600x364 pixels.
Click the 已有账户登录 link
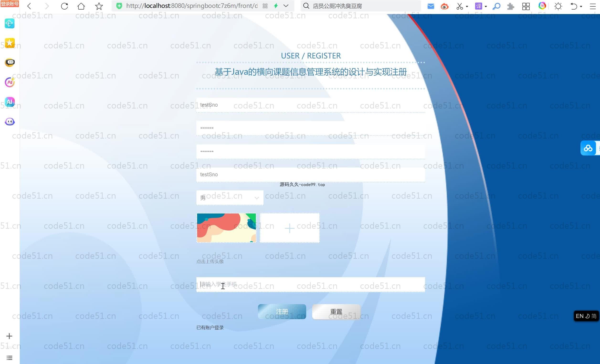pyautogui.click(x=210, y=328)
